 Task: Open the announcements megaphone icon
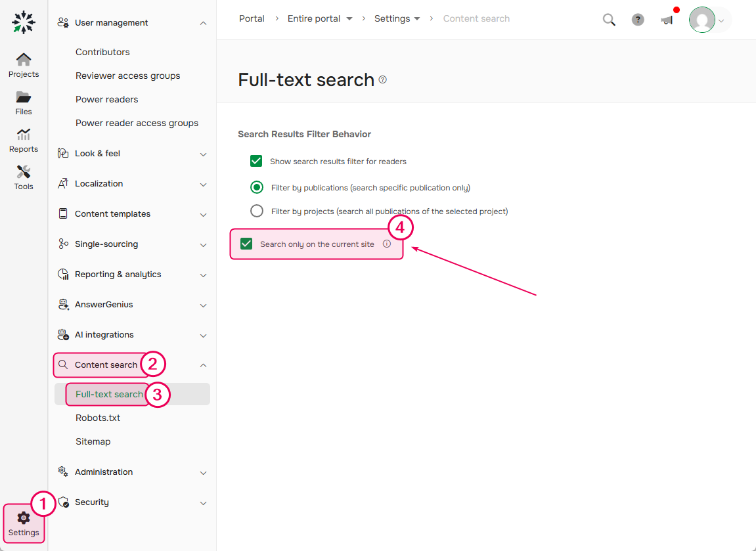[x=667, y=20]
